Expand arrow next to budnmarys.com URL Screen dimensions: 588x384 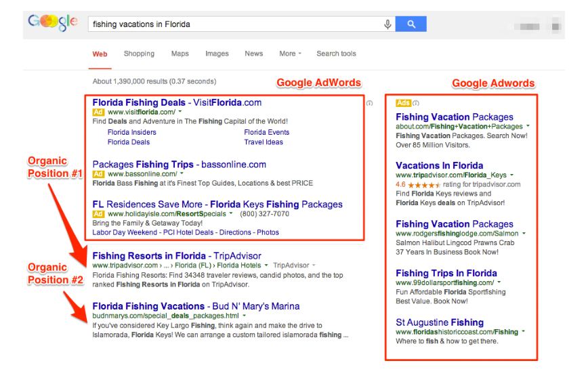[x=244, y=316]
